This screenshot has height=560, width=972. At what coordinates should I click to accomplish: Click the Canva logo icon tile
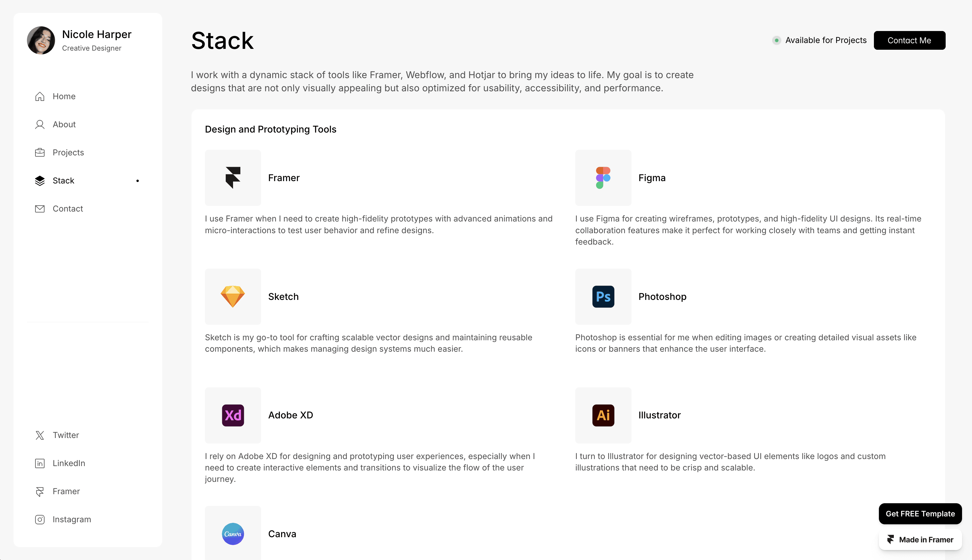click(233, 533)
